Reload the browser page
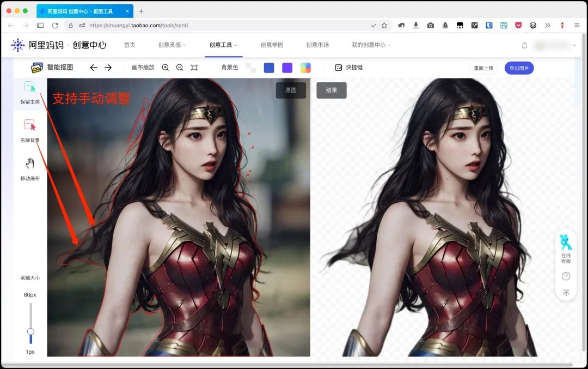588x369 pixels. (x=55, y=26)
